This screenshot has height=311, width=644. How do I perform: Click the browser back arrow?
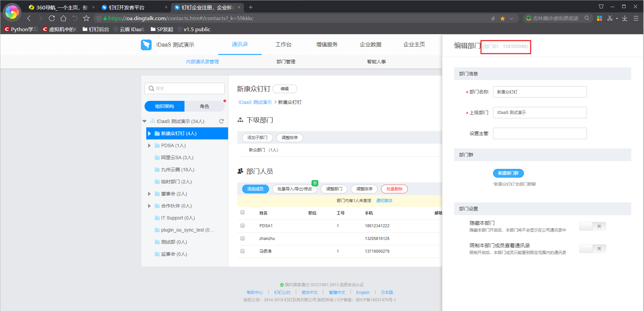click(29, 18)
